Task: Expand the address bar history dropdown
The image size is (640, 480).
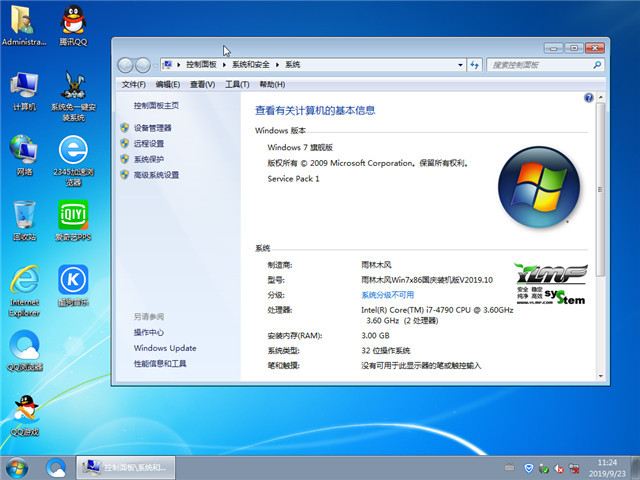Action: [x=460, y=65]
